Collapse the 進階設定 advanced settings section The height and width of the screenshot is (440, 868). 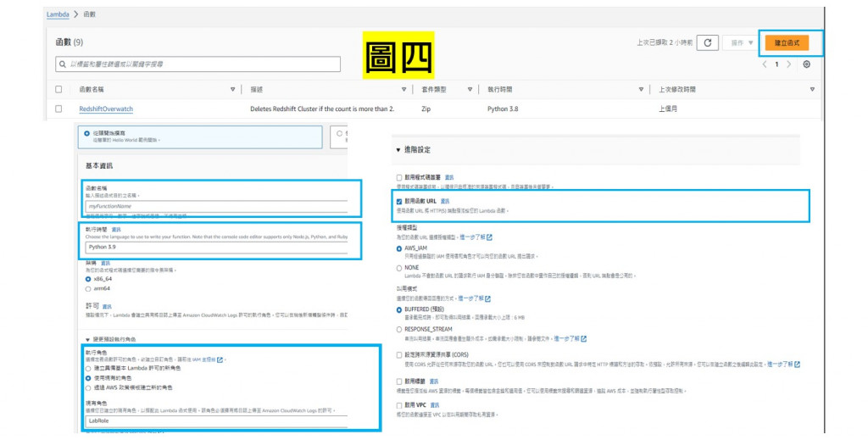(398, 150)
